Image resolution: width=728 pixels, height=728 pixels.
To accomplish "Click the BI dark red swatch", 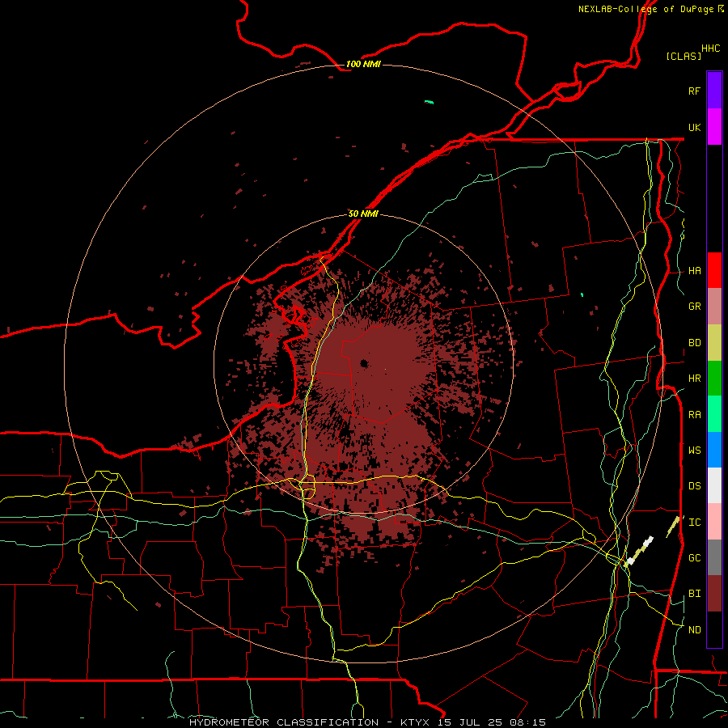I will coord(714,594).
